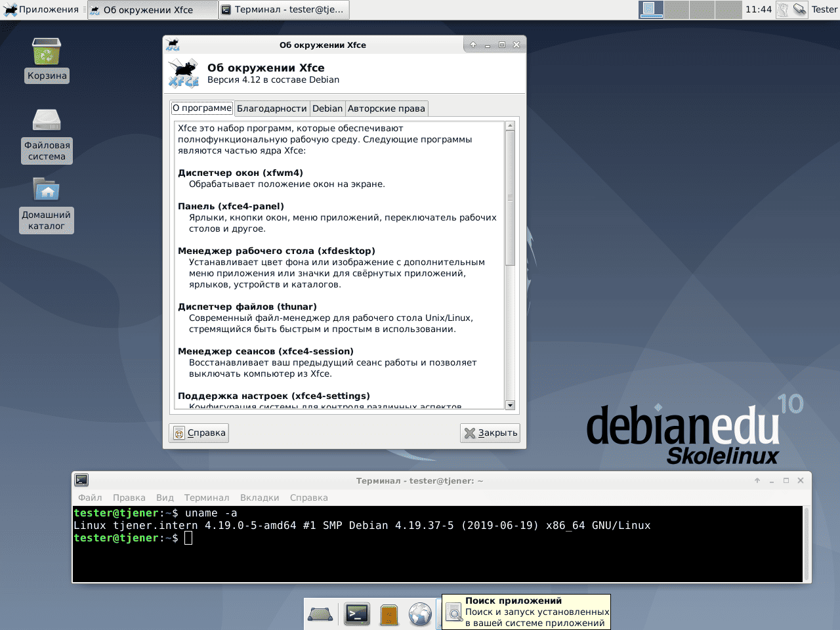This screenshot has width=840, height=630.
Task: Click 'Менеджер сеансов (xfce4-session)' heading
Action: [x=266, y=351]
